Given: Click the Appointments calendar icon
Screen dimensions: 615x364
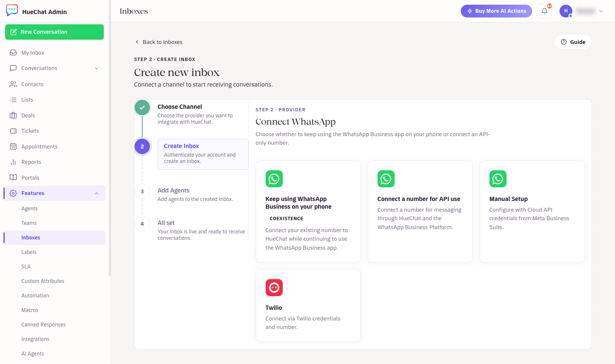Looking at the screenshot, I should pyautogui.click(x=13, y=146).
